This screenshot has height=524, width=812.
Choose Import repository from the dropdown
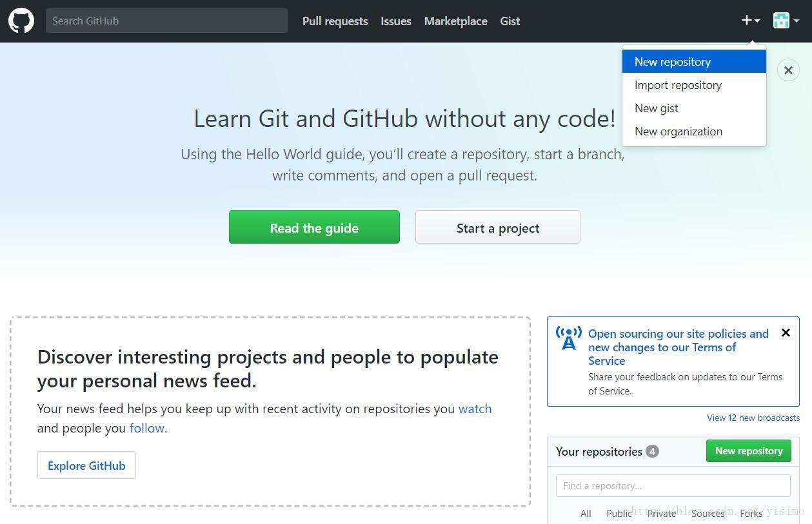694,84
